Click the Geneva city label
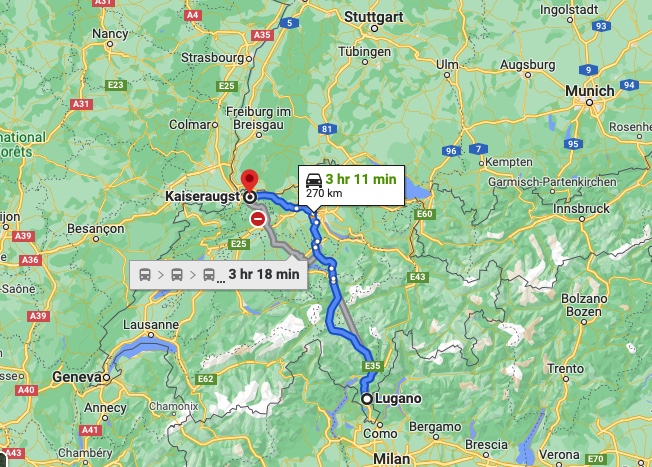 (x=77, y=377)
